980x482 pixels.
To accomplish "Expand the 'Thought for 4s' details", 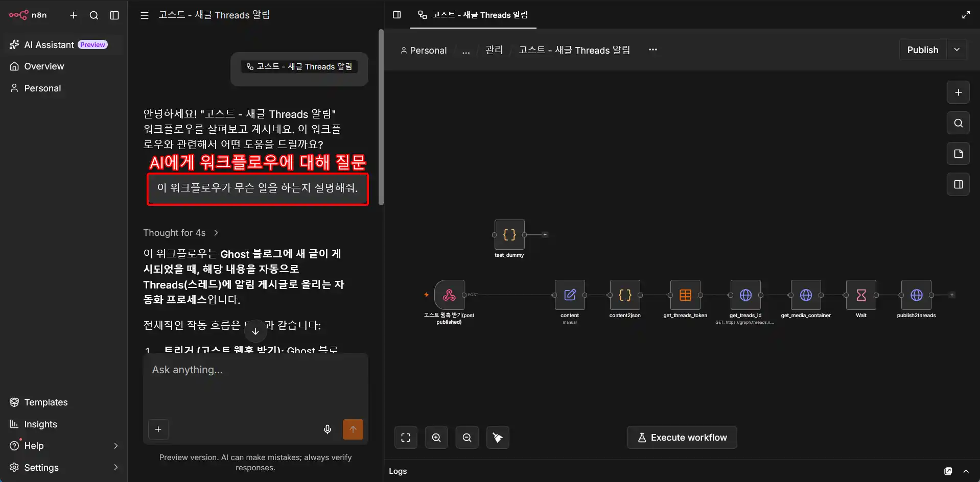I will pyautogui.click(x=181, y=233).
